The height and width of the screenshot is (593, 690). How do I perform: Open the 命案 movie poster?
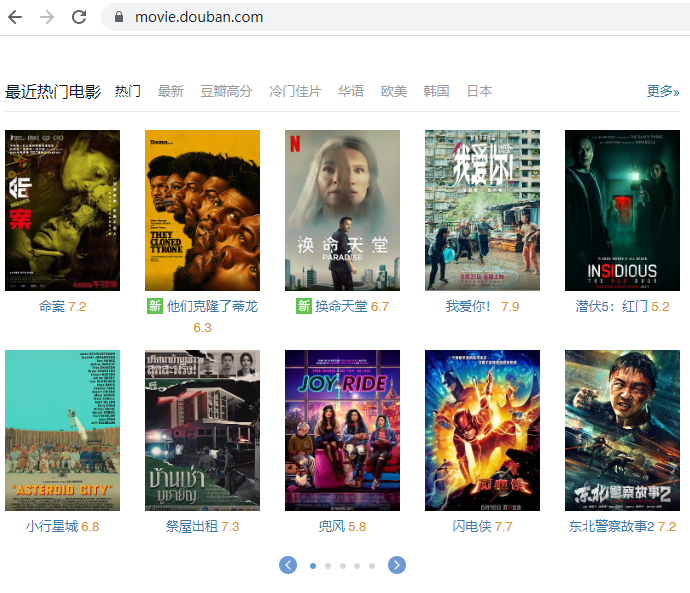(62, 210)
